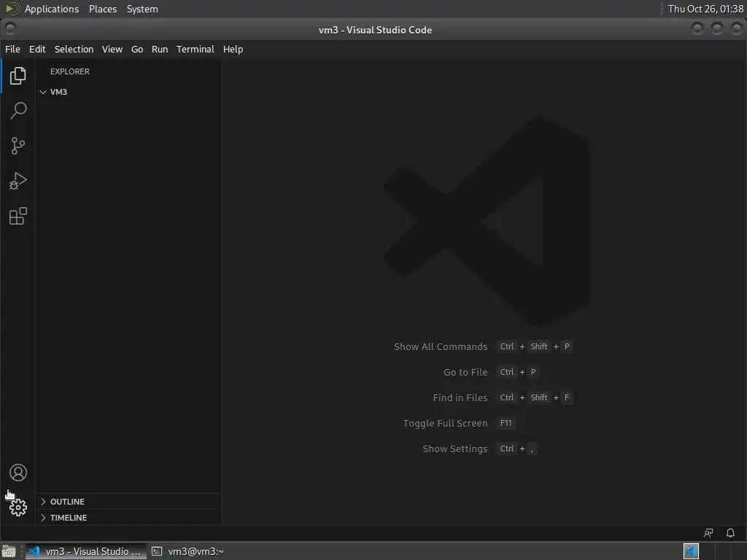Click the F11 key hint
The height and width of the screenshot is (560, 747).
tap(506, 423)
